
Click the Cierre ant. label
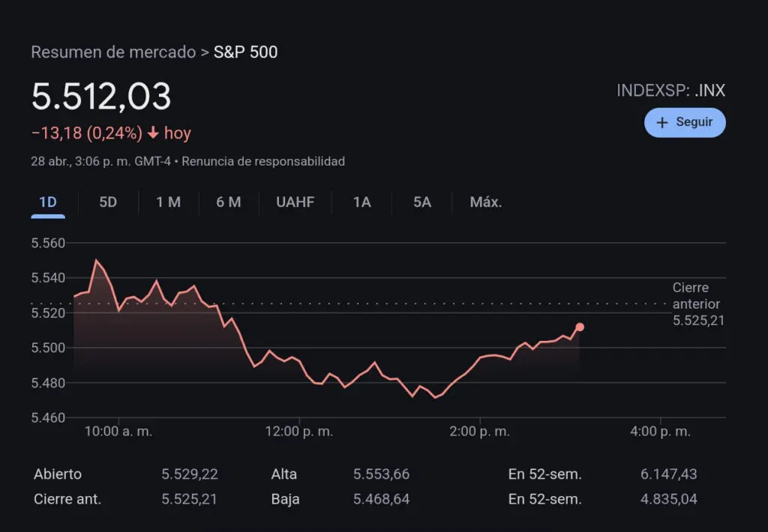pyautogui.click(x=67, y=499)
